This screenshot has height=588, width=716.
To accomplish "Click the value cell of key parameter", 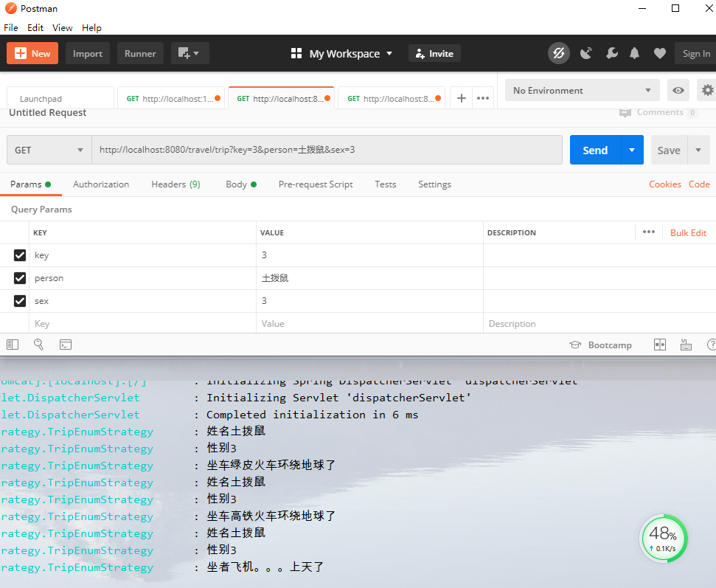I will (x=369, y=255).
